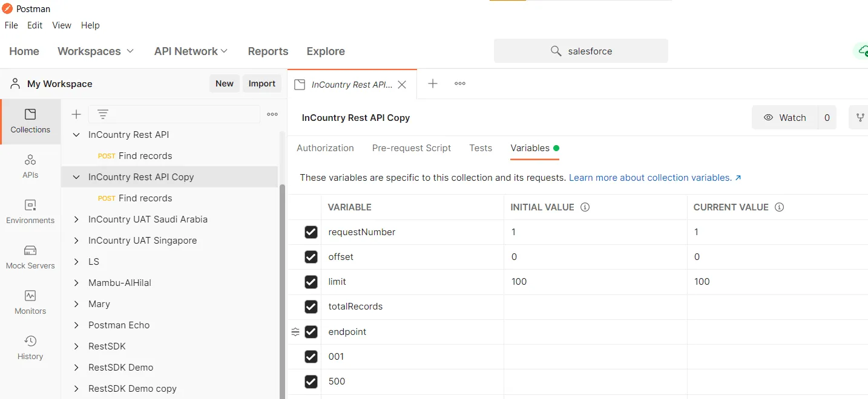Expand the InCountry UAT Saudi Arabia collection
This screenshot has height=399, width=868.
click(x=76, y=219)
